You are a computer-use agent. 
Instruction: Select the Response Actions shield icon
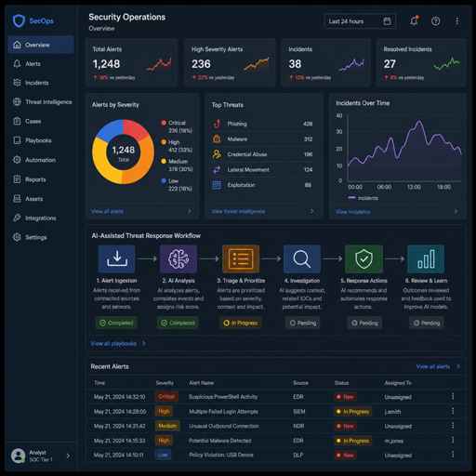[x=364, y=259]
